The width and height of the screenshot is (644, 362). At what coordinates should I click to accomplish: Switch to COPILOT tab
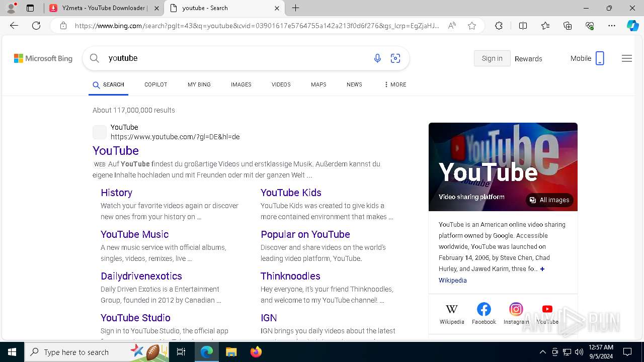(x=155, y=84)
